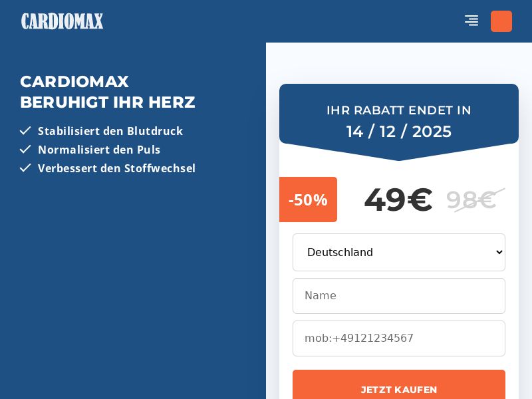This screenshot has width=532, height=399.
Task: Click the IHR RABATT ENDET IN heading
Action: click(x=399, y=110)
